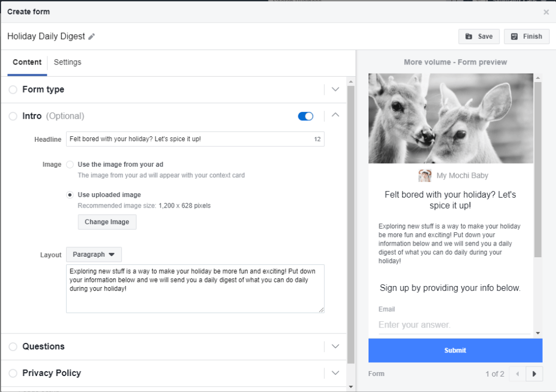The width and height of the screenshot is (556, 392).
Task: Click the form editor scrollbar up arrow
Action: click(350, 81)
